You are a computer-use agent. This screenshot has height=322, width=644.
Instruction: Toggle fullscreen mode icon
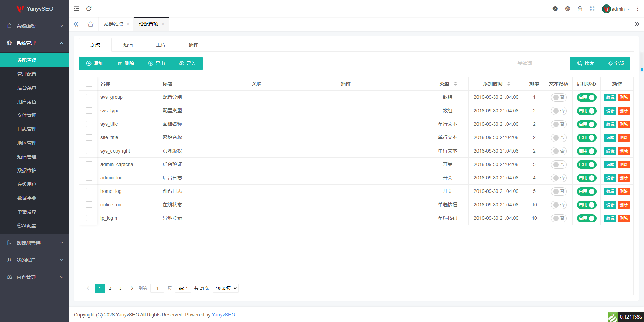[592, 9]
